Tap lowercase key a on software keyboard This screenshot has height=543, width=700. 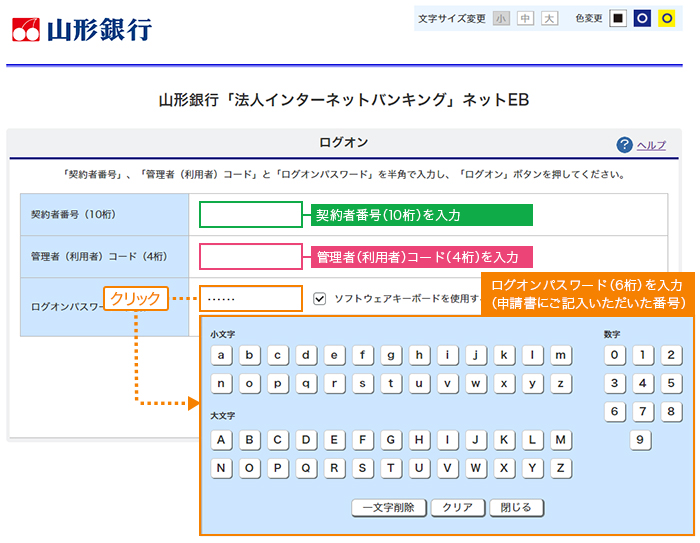[x=221, y=355]
